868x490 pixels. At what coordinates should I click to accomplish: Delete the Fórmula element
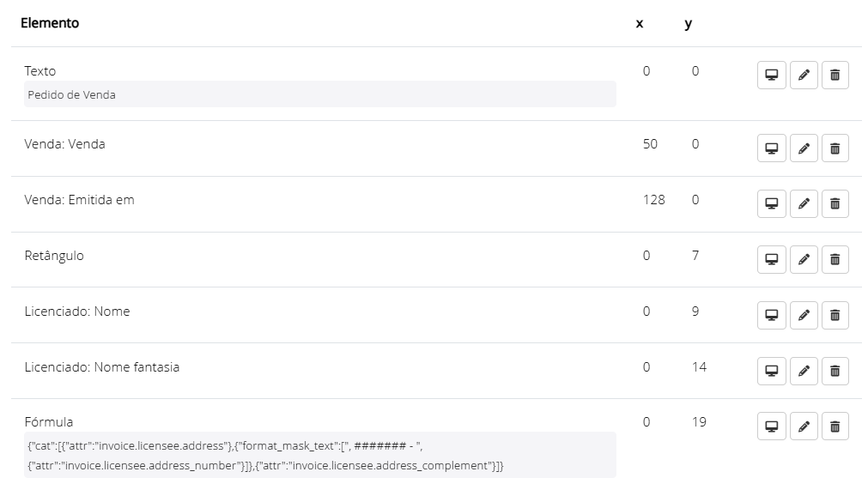835,426
